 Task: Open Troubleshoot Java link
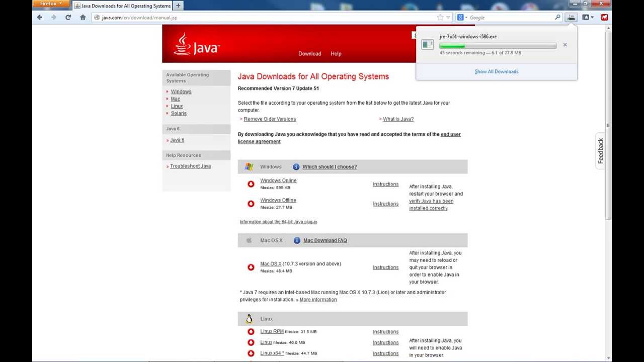coord(190,166)
